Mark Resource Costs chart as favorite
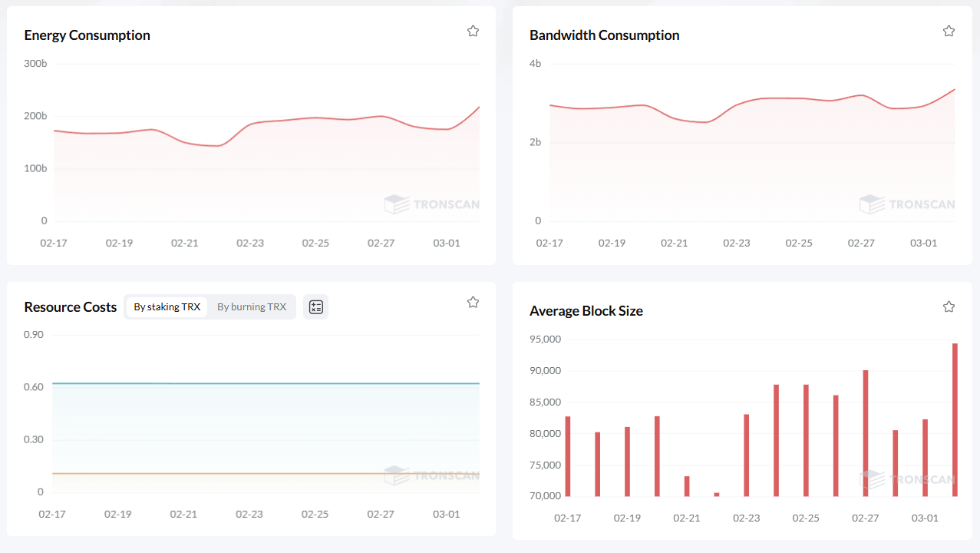This screenshot has height=553, width=980. tap(473, 303)
